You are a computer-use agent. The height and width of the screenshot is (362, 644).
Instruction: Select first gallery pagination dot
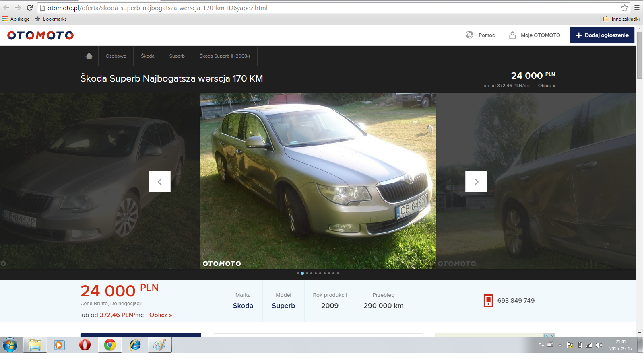298,274
